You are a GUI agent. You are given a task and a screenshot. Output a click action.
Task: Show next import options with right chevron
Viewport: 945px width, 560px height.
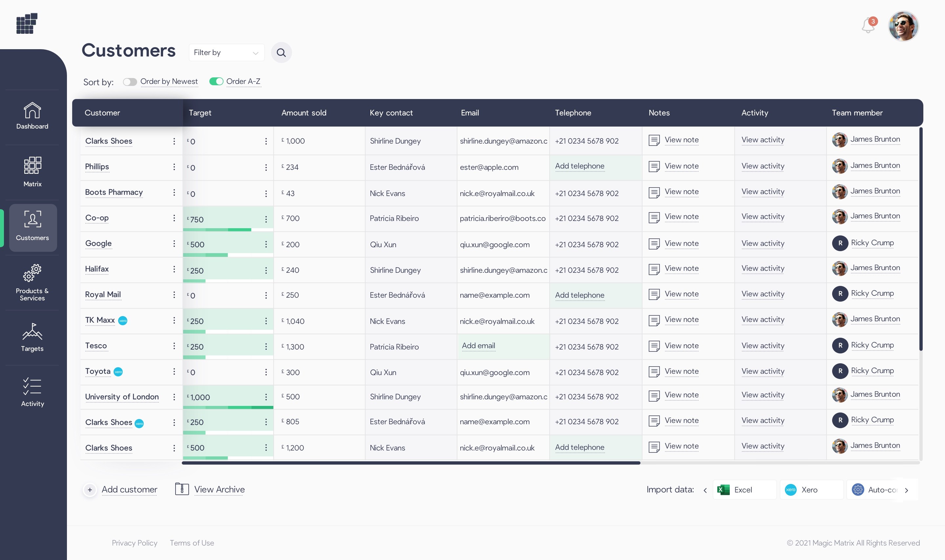pos(906,490)
